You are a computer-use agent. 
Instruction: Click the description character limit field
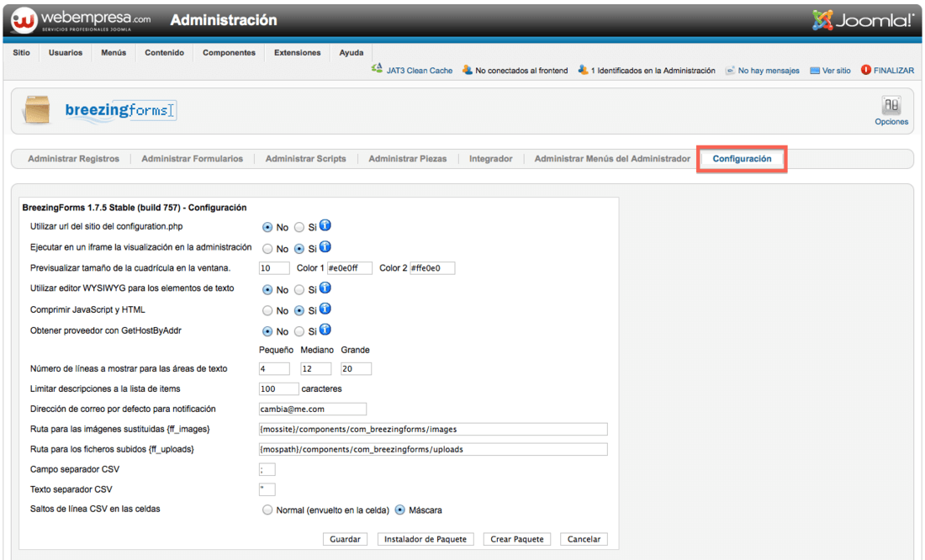pyautogui.click(x=279, y=388)
